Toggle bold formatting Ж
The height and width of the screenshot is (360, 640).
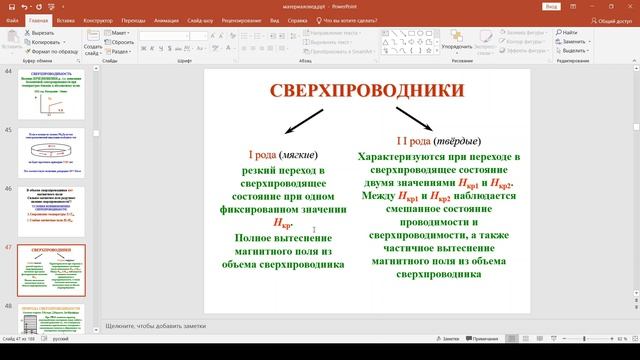point(144,49)
